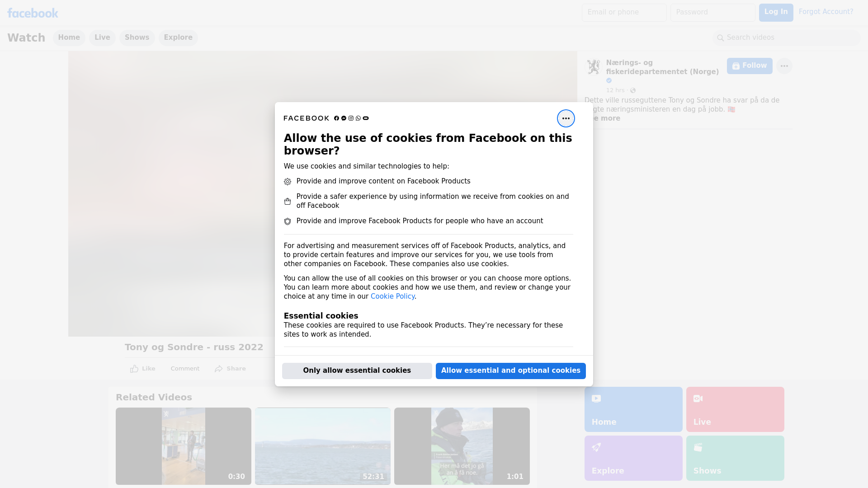Image resolution: width=868 pixels, height=488 pixels.
Task: Open the Shows clapperboard tile
Action: [735, 458]
